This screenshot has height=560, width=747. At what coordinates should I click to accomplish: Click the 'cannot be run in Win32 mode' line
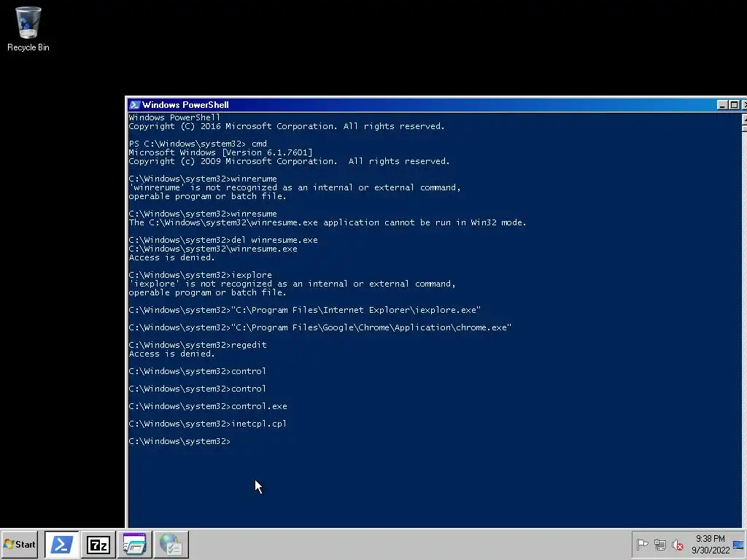click(328, 222)
